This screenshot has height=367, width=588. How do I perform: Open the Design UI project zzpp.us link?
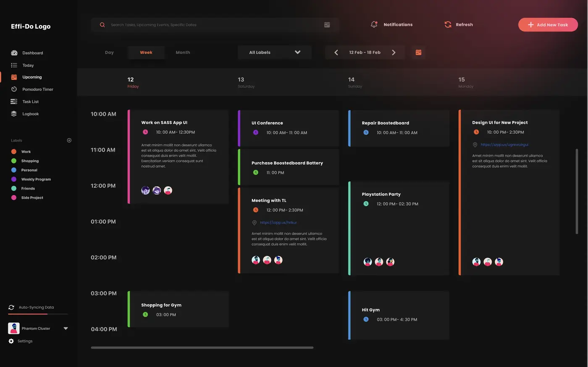click(x=504, y=145)
